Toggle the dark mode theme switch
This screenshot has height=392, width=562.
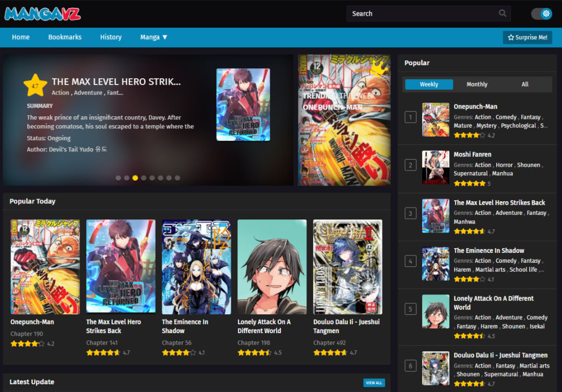pyautogui.click(x=541, y=14)
